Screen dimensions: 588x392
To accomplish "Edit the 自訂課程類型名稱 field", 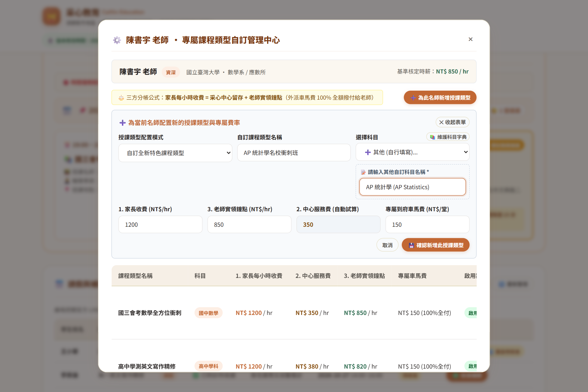I will pos(294,153).
